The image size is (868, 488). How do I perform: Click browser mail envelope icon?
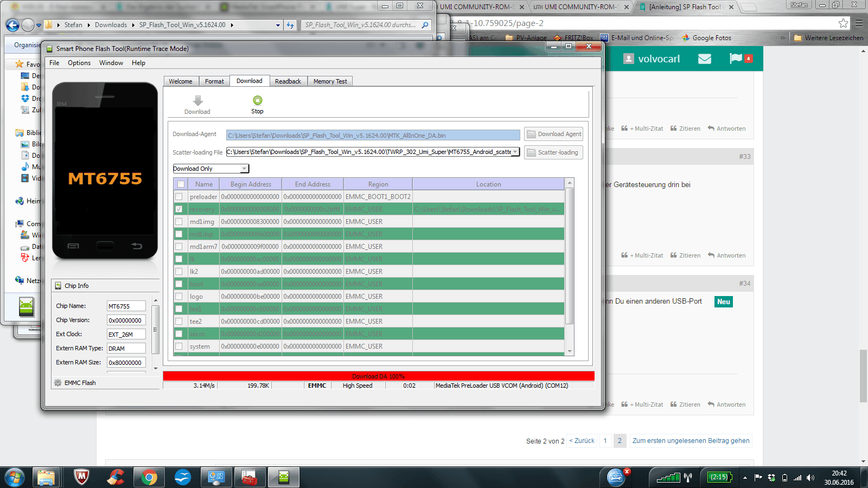coord(705,59)
